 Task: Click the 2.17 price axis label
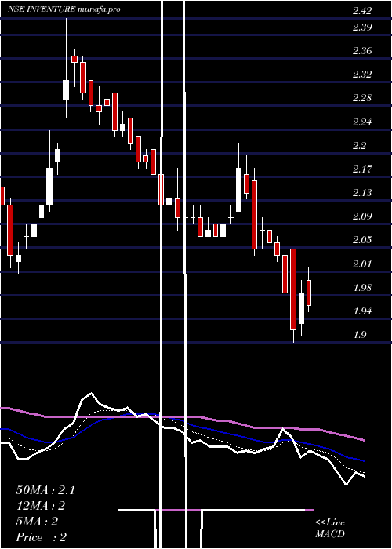[x=362, y=169]
